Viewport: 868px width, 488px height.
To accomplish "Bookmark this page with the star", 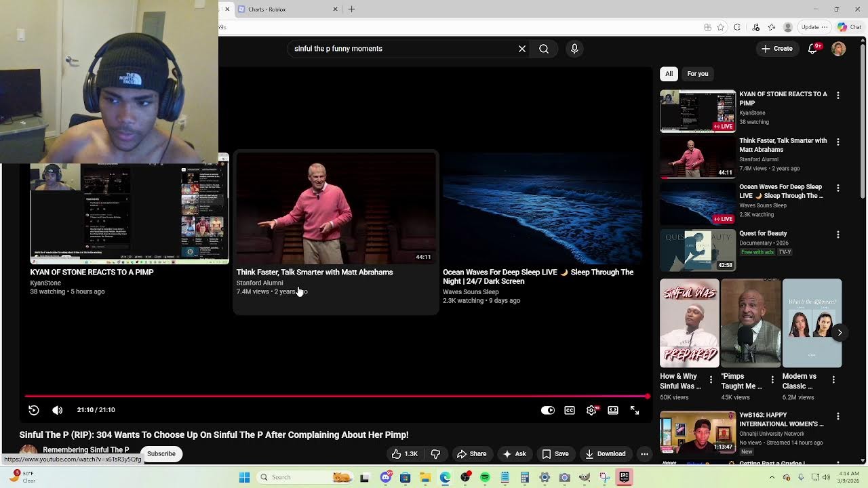I will pos(721,27).
